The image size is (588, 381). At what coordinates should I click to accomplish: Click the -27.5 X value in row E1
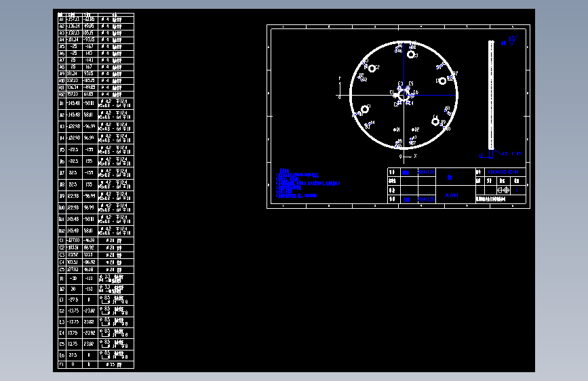(x=73, y=300)
